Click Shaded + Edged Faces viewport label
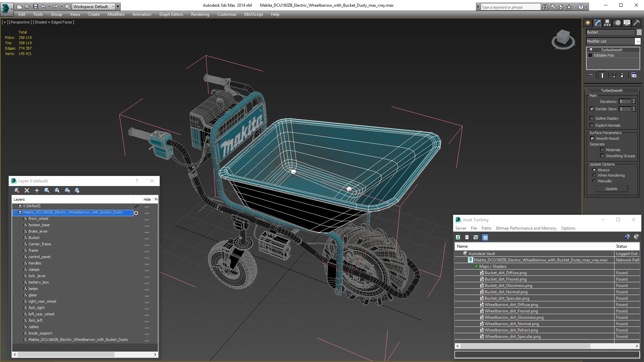This screenshot has height=362, width=644. (x=53, y=22)
